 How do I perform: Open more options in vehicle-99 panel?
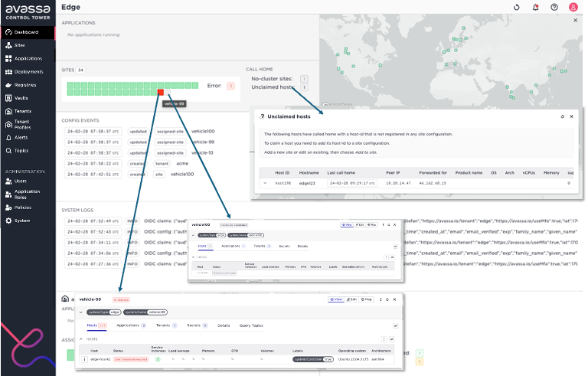pyautogui.click(x=381, y=299)
